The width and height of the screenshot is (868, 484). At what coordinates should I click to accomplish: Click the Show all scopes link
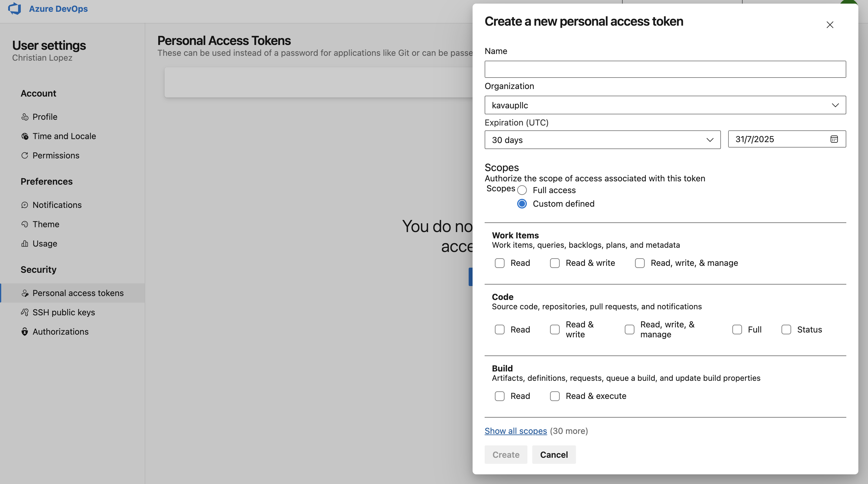tap(516, 431)
